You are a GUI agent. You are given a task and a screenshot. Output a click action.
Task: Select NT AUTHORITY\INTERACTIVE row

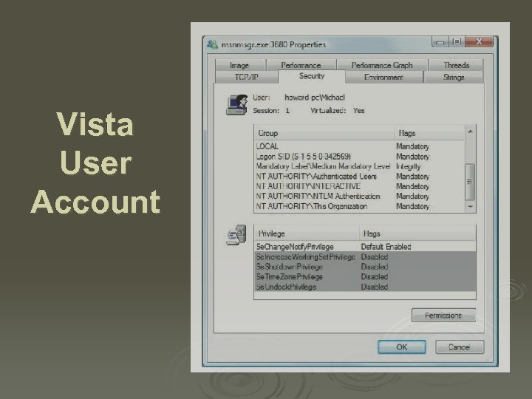(x=360, y=186)
